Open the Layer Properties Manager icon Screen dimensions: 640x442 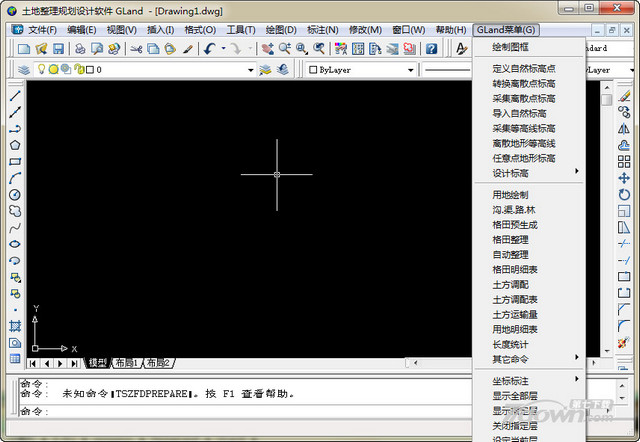tap(24, 70)
